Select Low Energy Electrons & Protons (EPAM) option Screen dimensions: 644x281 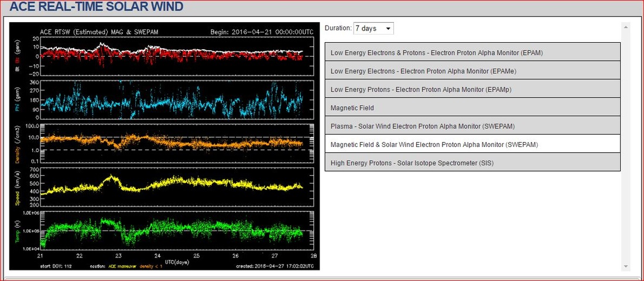pos(472,52)
